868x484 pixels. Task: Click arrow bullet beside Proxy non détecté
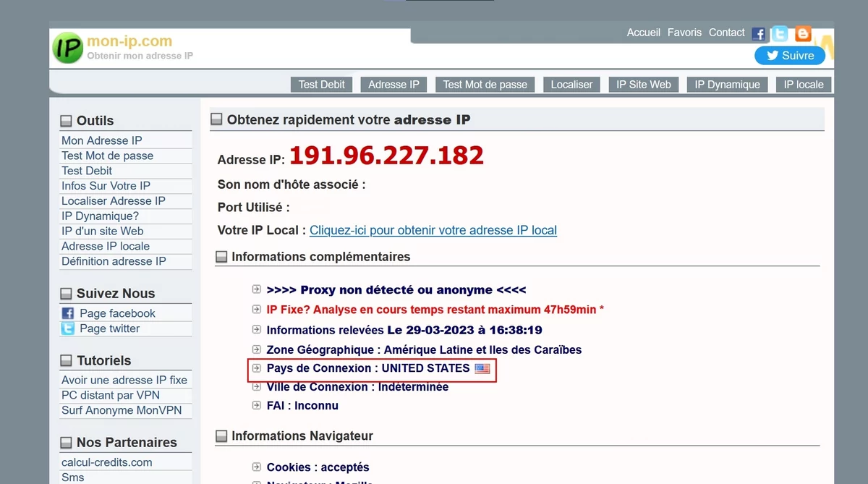(x=256, y=289)
